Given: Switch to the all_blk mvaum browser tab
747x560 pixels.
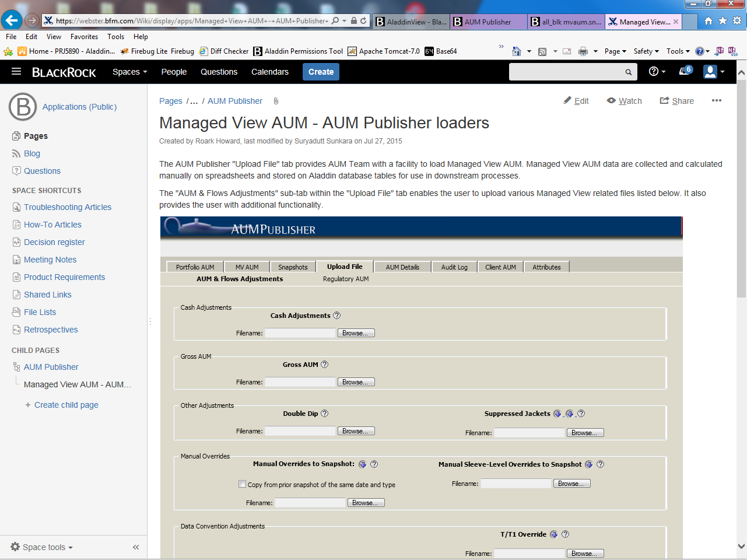Looking at the screenshot, I should 566,22.
